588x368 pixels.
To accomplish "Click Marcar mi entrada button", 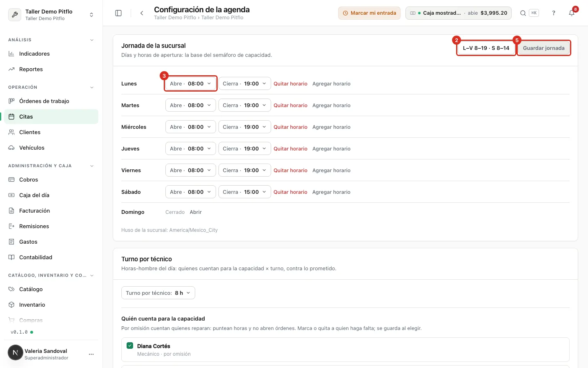I will click(x=369, y=13).
